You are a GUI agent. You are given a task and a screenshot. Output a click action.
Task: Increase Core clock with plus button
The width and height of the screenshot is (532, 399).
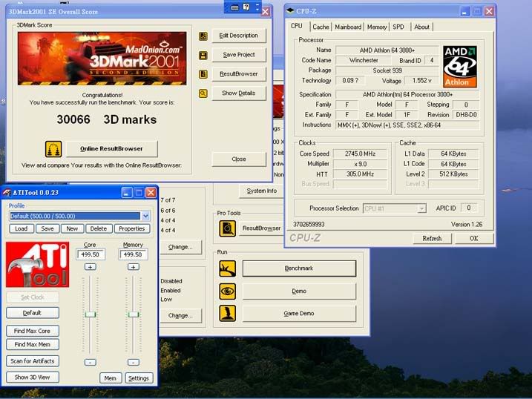[x=91, y=267]
